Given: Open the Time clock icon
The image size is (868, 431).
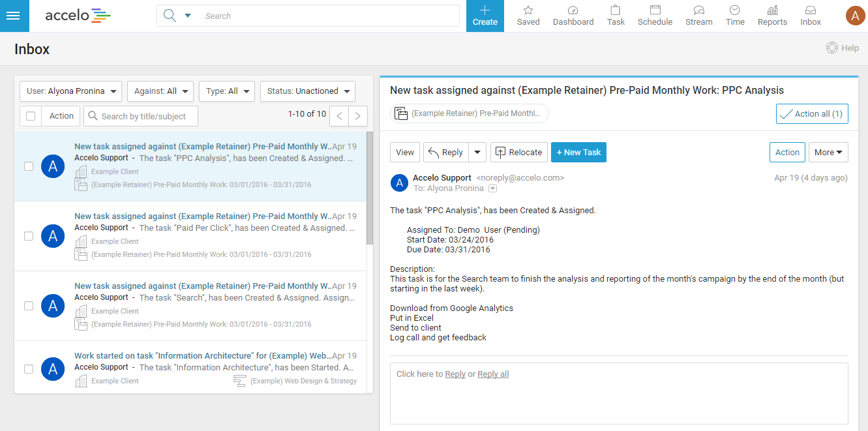Looking at the screenshot, I should coord(735,10).
